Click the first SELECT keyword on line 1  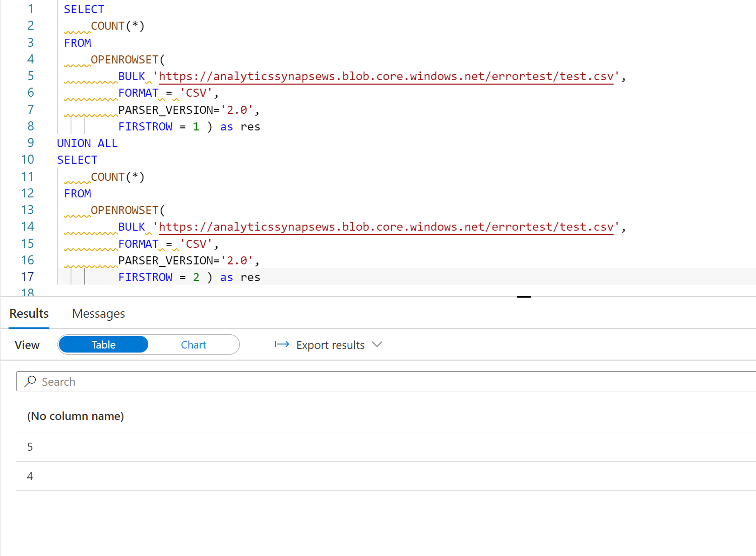click(x=84, y=10)
